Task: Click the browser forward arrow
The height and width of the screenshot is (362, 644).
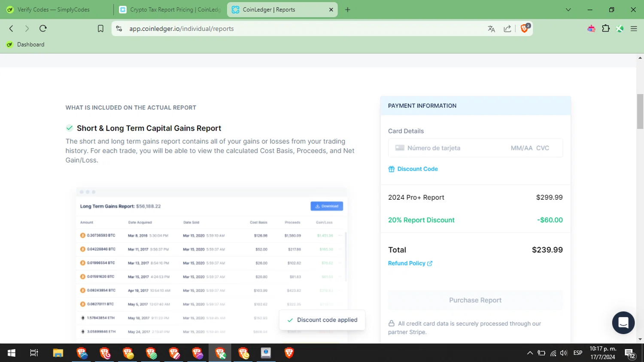Action: tap(27, 29)
